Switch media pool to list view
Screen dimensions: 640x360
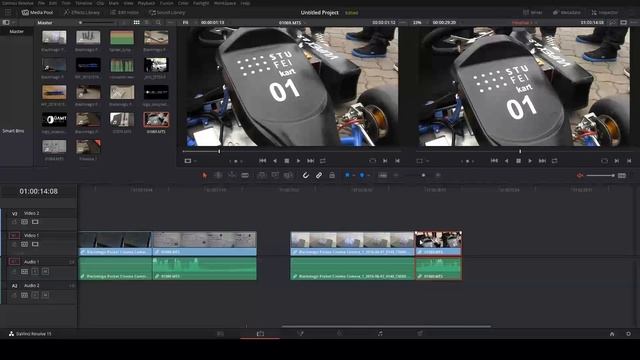[x=147, y=22]
